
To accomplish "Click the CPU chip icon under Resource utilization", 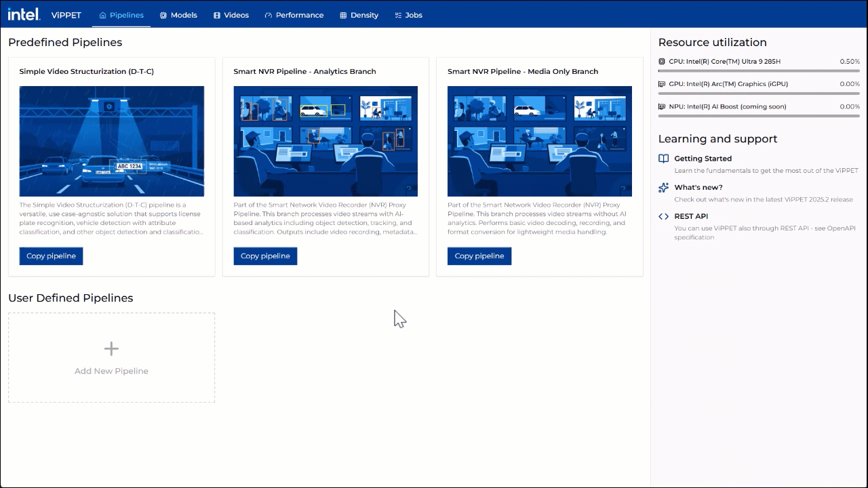I will [x=661, y=61].
